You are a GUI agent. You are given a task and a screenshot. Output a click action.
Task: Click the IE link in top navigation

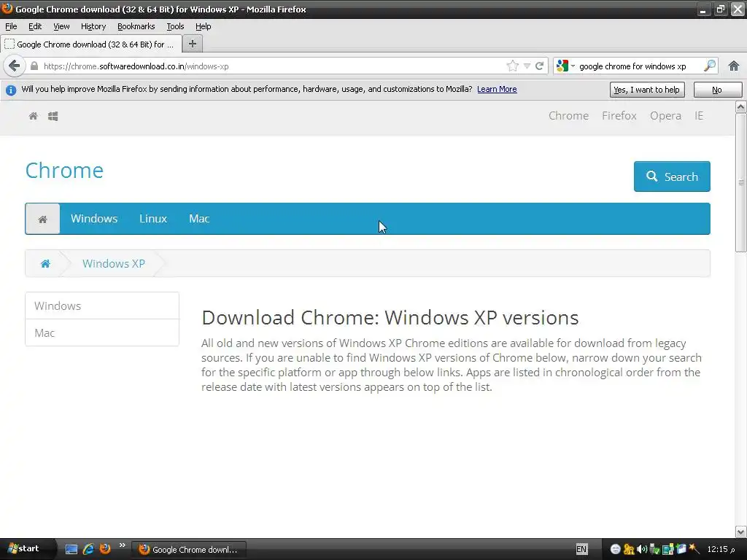point(698,116)
